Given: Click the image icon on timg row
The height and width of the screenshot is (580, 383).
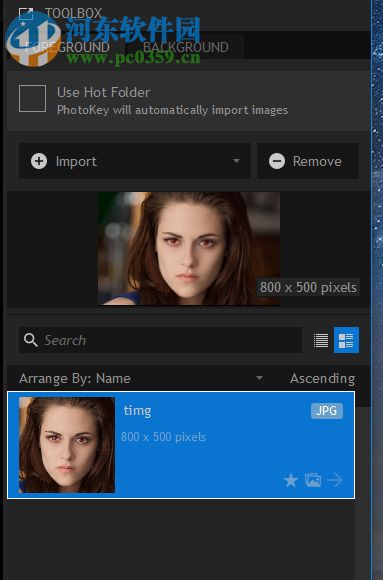Looking at the screenshot, I should pos(313,480).
